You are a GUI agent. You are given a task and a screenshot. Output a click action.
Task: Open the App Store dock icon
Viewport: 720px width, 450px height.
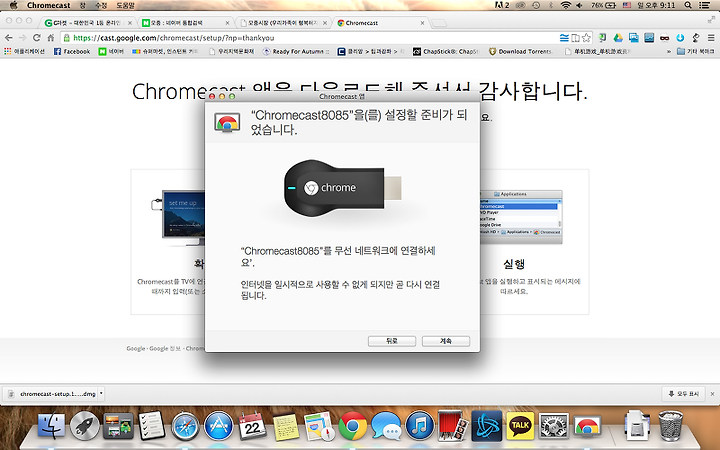pos(219,426)
